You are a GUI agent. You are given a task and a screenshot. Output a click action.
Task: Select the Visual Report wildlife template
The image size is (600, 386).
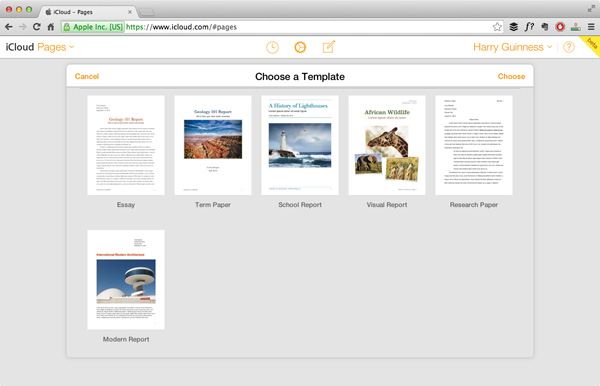pos(387,145)
